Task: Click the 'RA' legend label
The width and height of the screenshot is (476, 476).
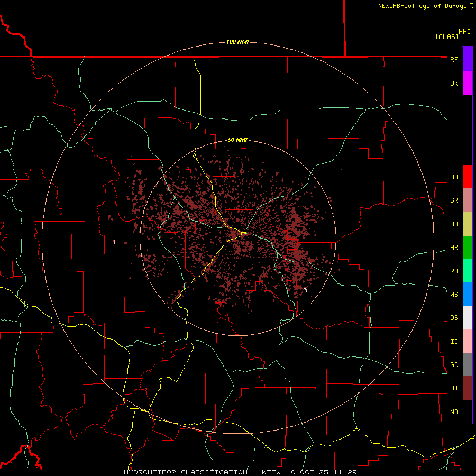Action: pos(454,271)
